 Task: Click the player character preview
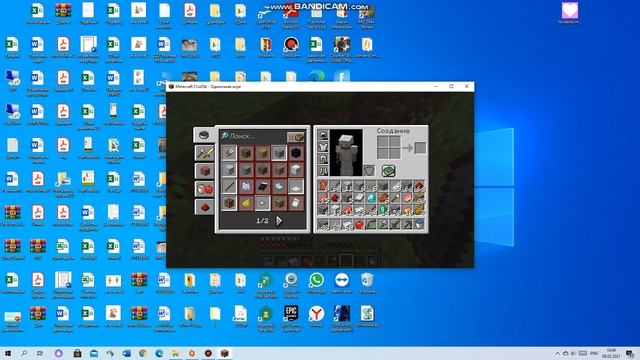tap(346, 153)
